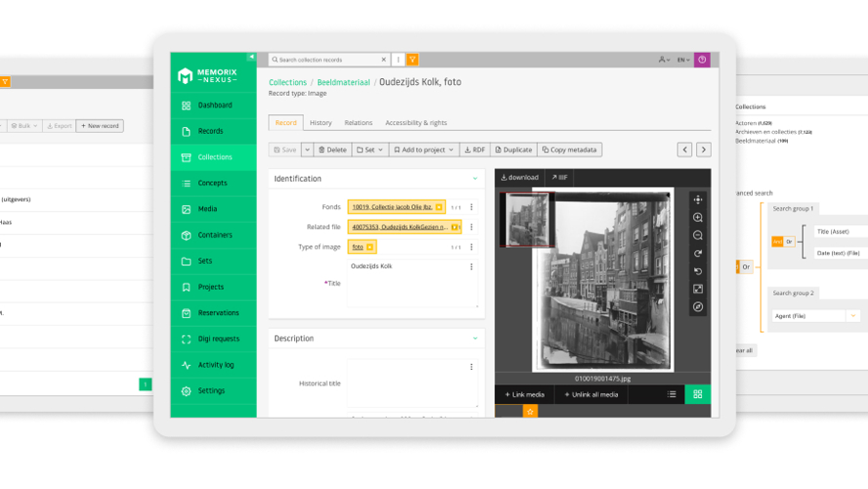
Task: Rotate the image clockwise
Action: point(698,253)
